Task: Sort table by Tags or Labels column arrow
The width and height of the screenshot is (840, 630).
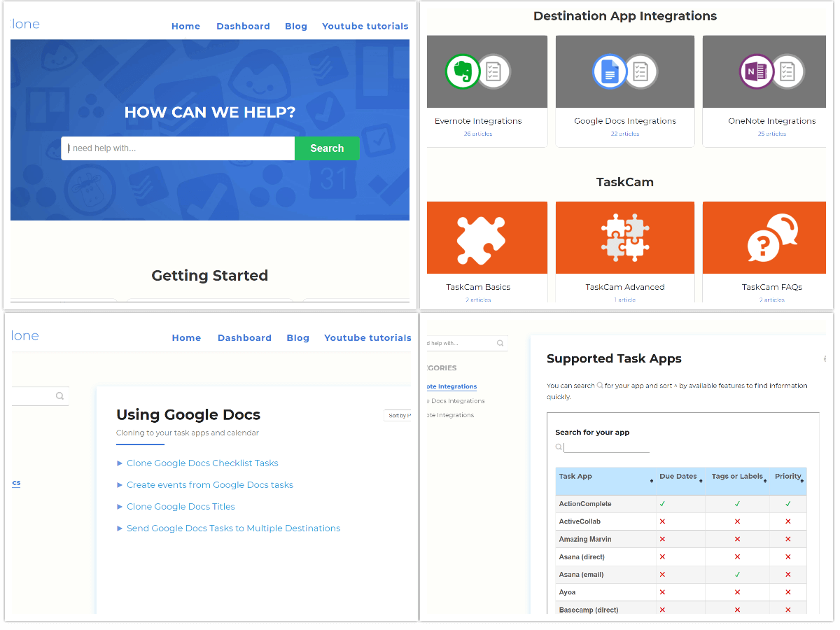Action: point(766,481)
